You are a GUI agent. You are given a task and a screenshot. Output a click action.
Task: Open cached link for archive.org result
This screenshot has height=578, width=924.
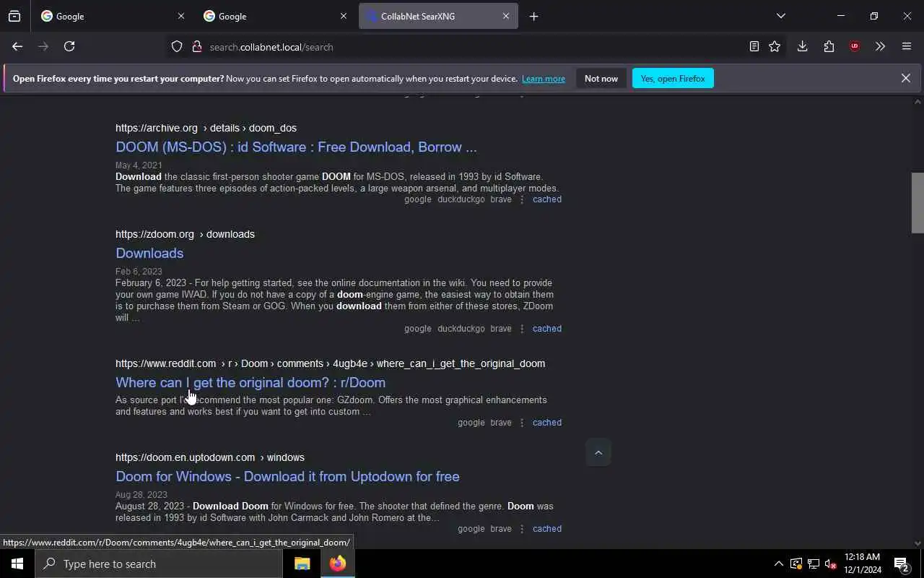(x=547, y=199)
